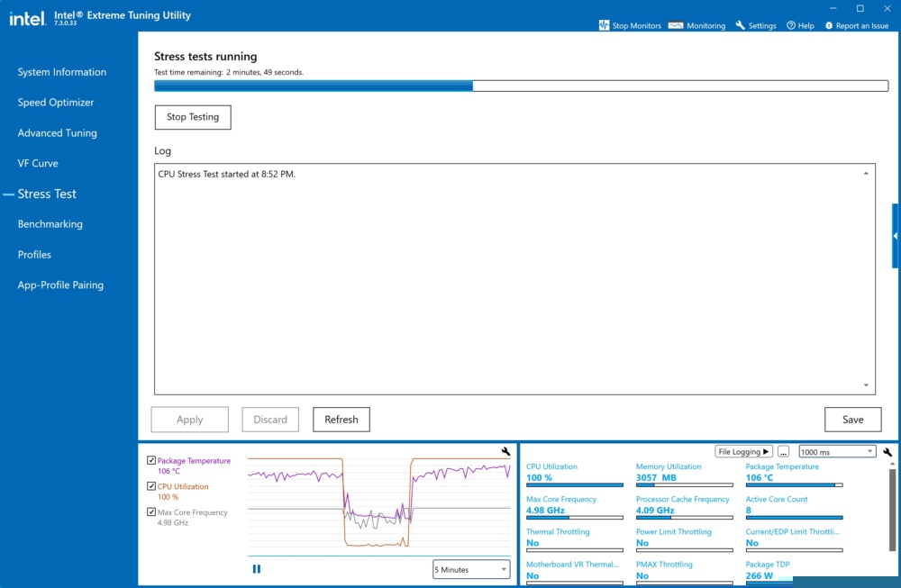Select Stress Test in sidebar
901x588 pixels.
(47, 194)
